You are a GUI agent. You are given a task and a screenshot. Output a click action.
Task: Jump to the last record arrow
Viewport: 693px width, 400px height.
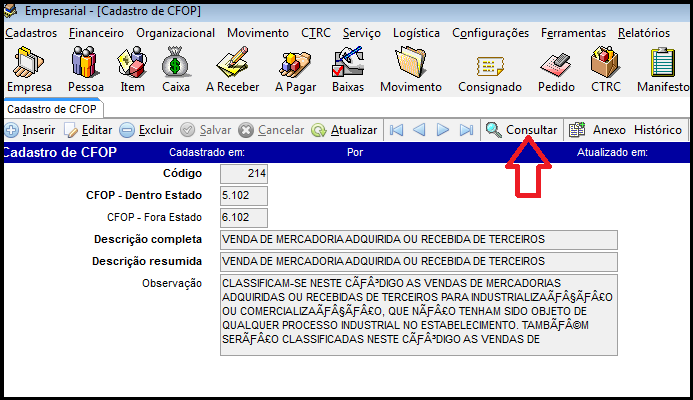[x=466, y=130]
